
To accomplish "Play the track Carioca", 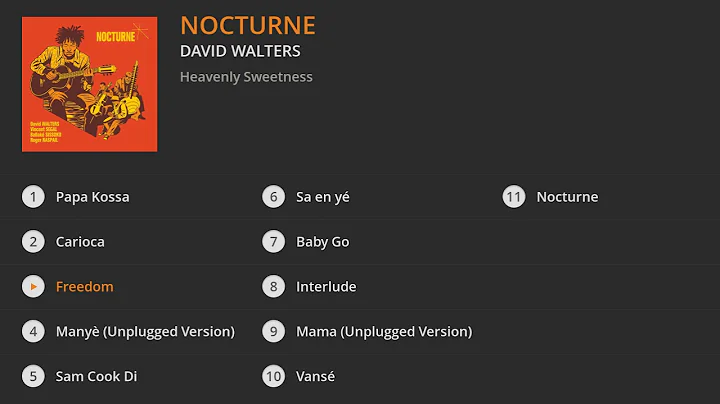I will 80,242.
